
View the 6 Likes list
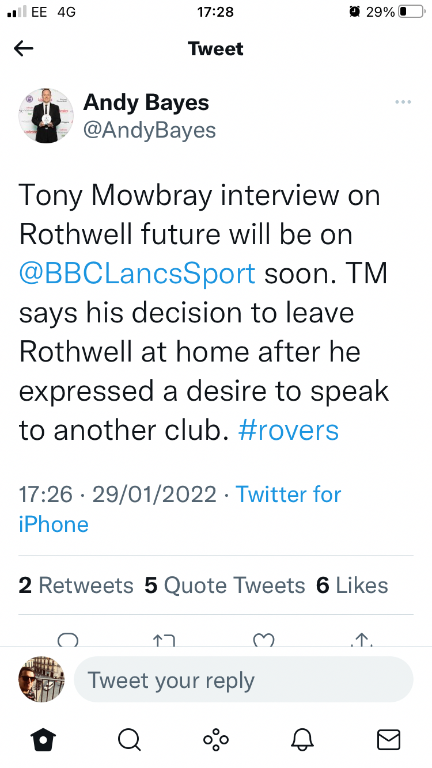click(x=352, y=585)
